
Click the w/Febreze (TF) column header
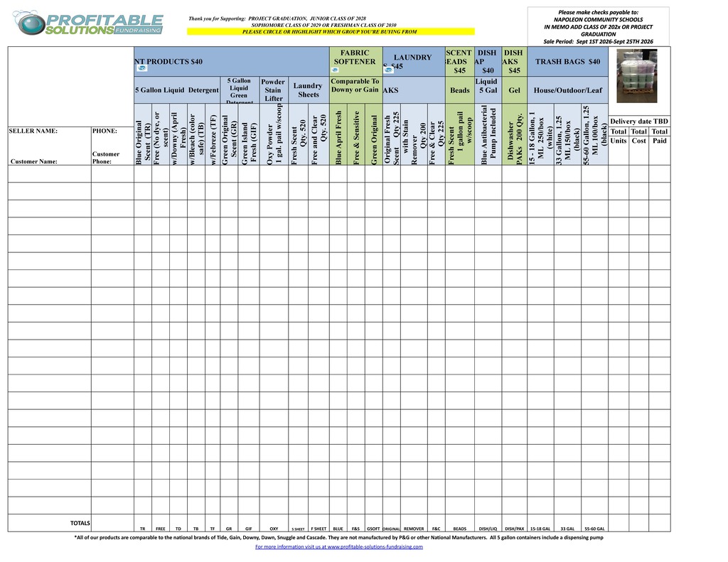213,134
